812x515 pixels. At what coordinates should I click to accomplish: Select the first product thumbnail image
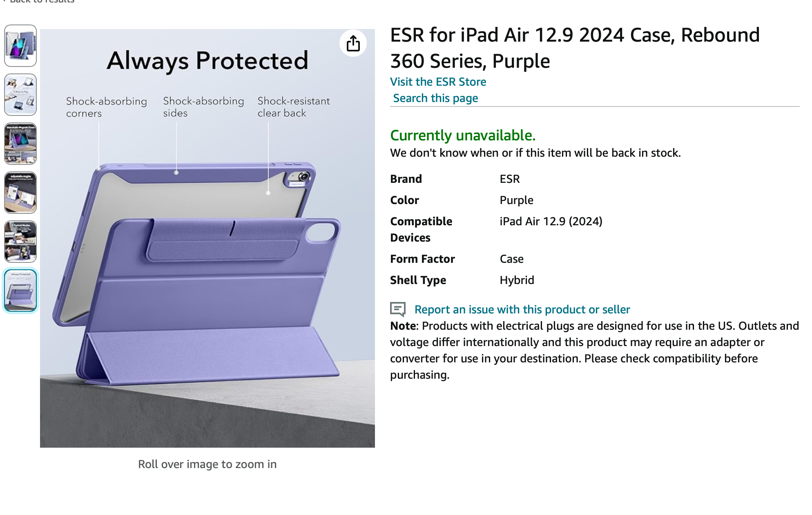(20, 46)
